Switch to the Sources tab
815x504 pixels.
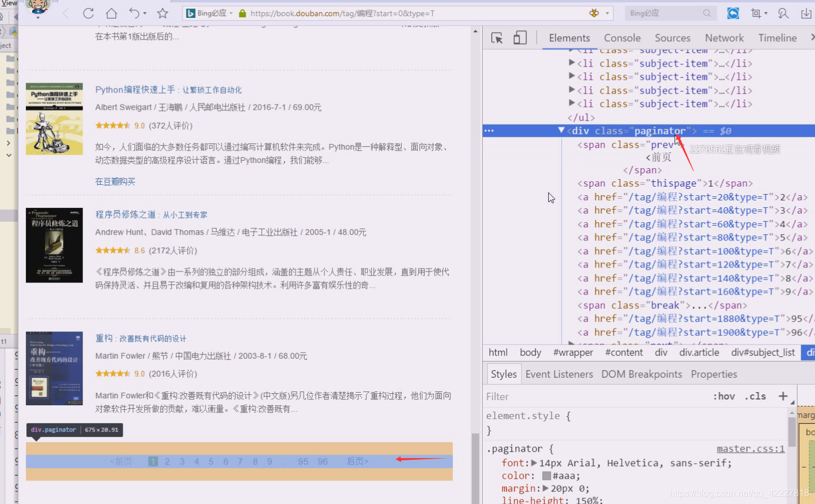pos(673,38)
